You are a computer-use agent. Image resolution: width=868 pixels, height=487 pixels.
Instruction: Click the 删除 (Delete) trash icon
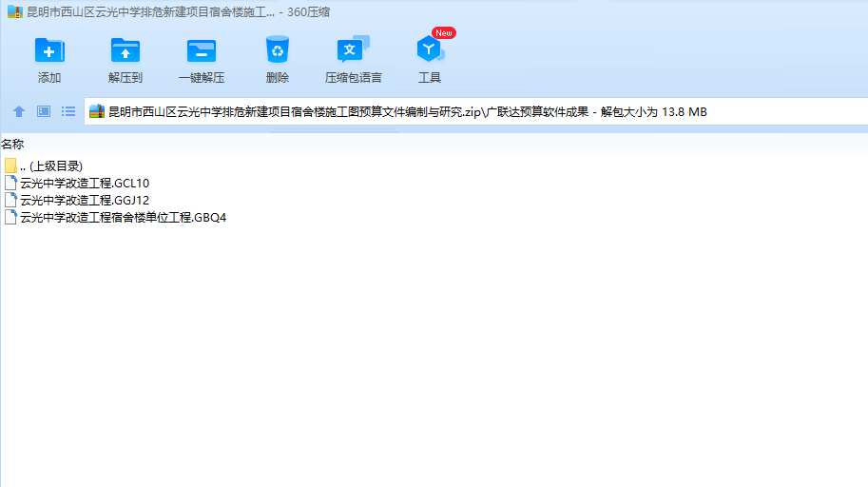[278, 49]
